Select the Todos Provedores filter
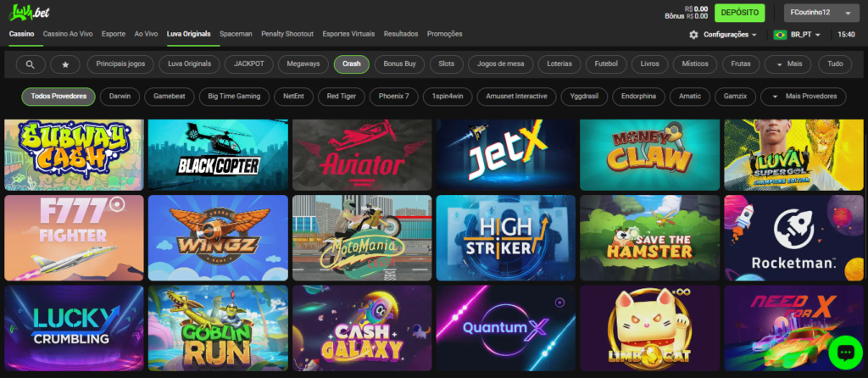 click(x=58, y=97)
